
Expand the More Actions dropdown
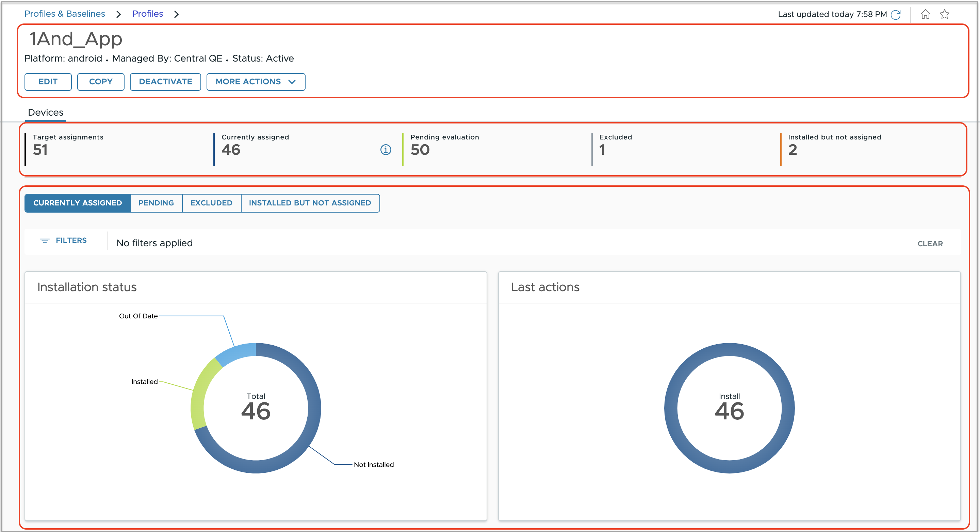click(x=256, y=82)
